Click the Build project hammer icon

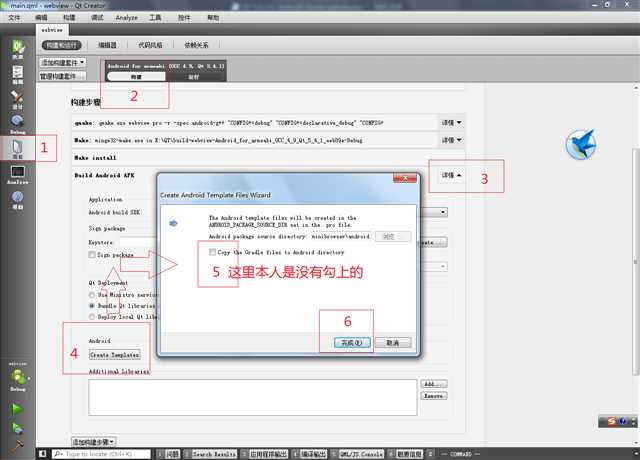[17, 446]
